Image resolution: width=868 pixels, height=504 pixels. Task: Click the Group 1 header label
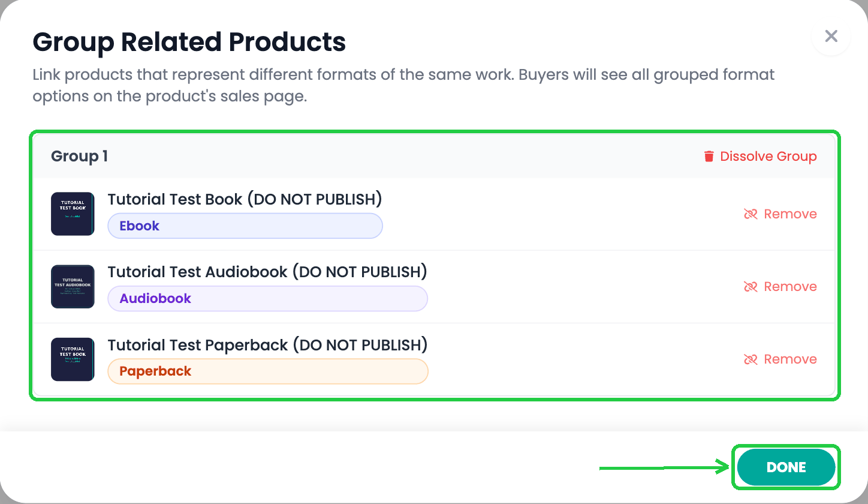pyautogui.click(x=79, y=157)
